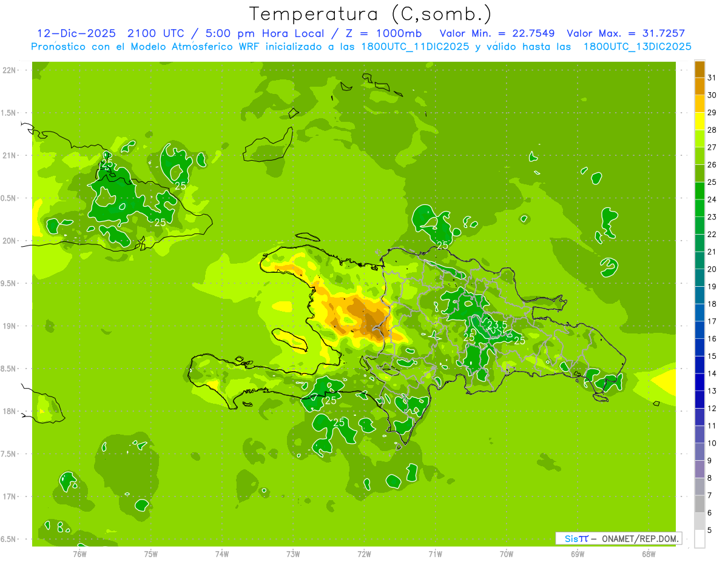Pick the legend swatch between 29 and 30
Image resolution: width=728 pixels, height=562 pixels.
699,104
